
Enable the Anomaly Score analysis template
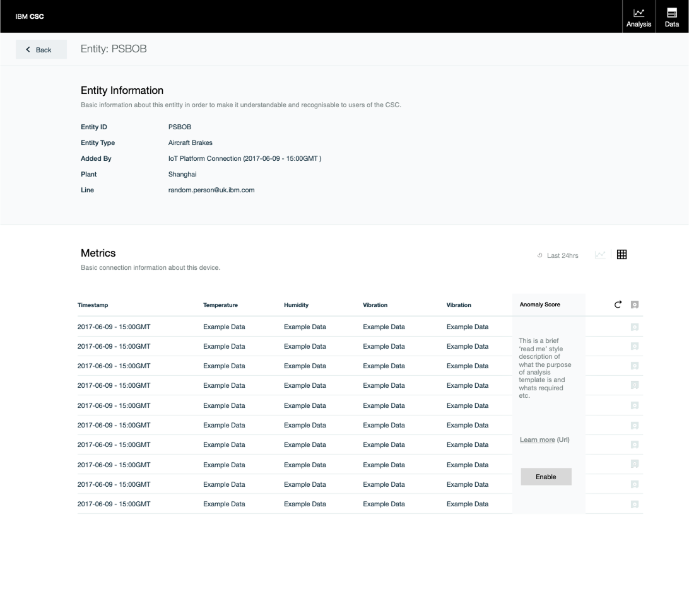click(546, 477)
